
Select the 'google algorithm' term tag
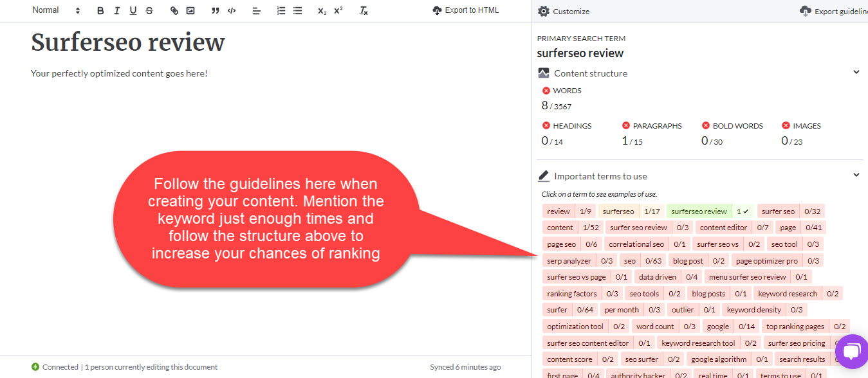click(730, 359)
